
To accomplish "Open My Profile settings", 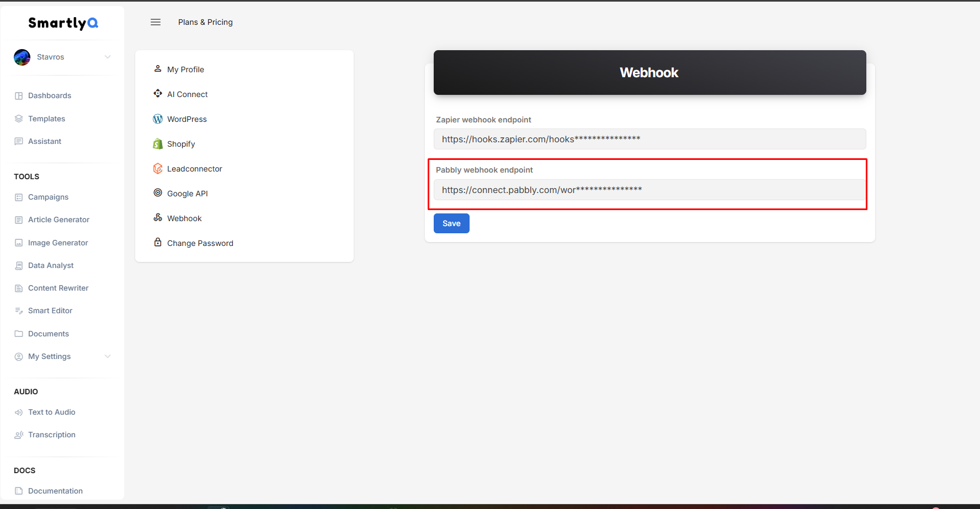I will (x=185, y=69).
